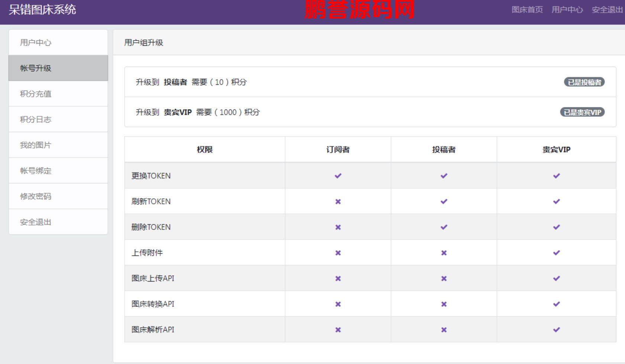Click the 已是贵宾VIP badge

pyautogui.click(x=582, y=112)
